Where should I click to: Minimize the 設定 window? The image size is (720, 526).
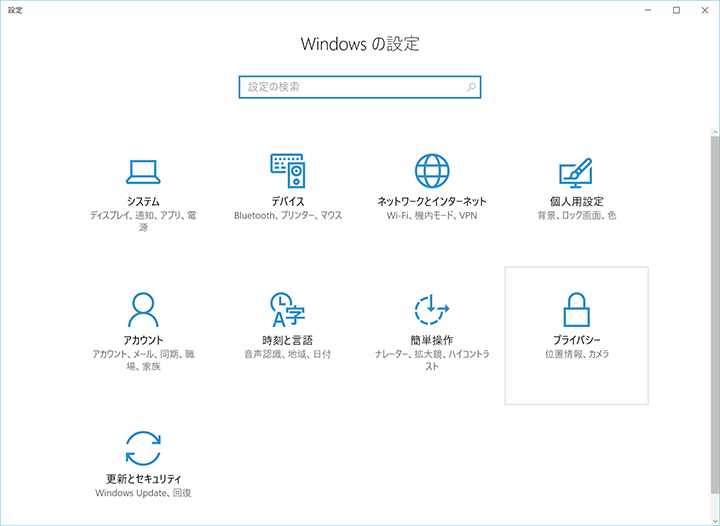coord(648,10)
